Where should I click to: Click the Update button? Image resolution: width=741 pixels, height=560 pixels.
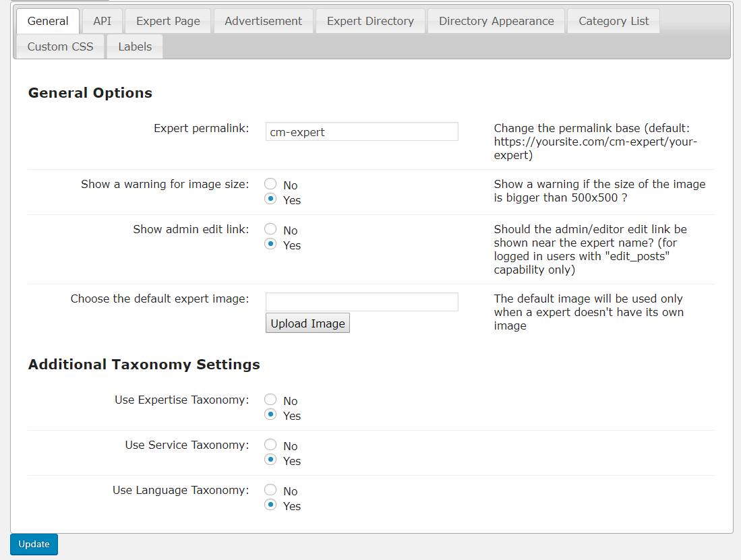[x=34, y=544]
